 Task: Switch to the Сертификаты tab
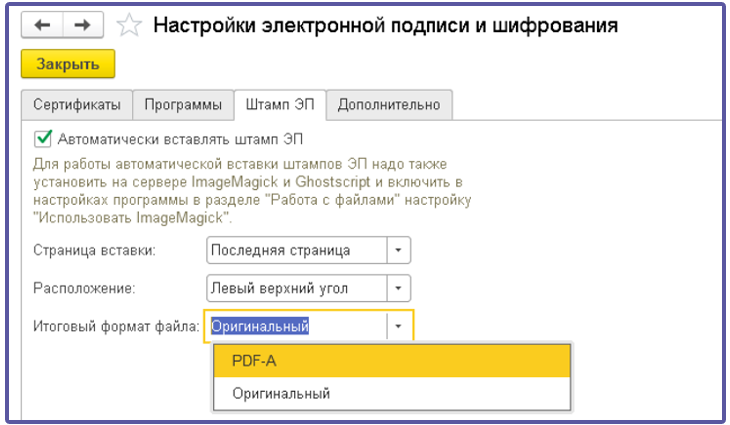[77, 104]
